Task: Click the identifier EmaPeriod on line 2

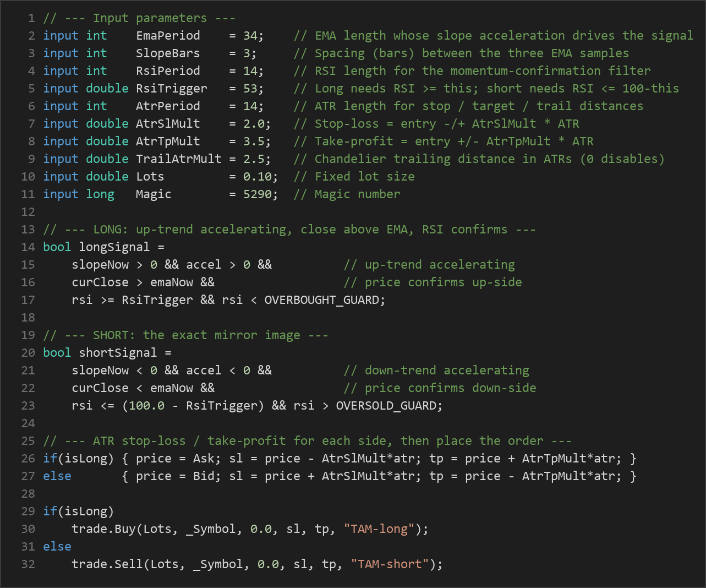Action: 168,36
